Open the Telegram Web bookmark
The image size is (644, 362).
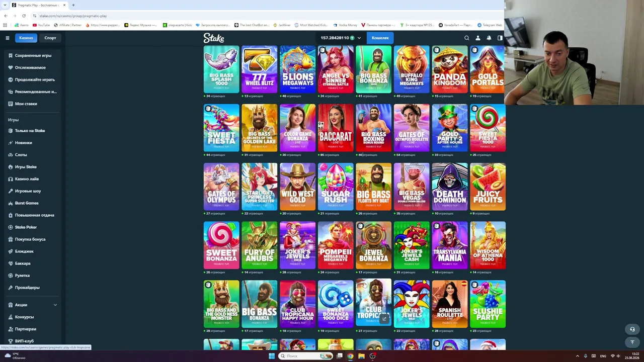489,25
